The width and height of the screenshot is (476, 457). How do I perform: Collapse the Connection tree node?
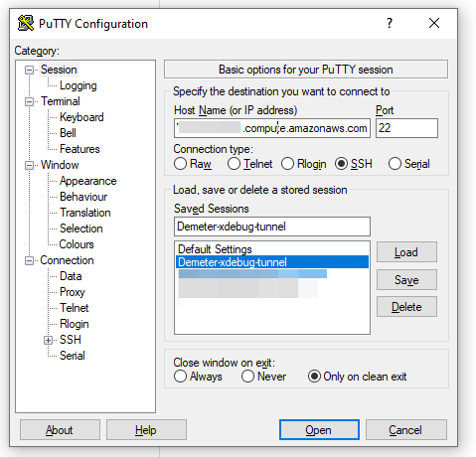pyautogui.click(x=29, y=260)
